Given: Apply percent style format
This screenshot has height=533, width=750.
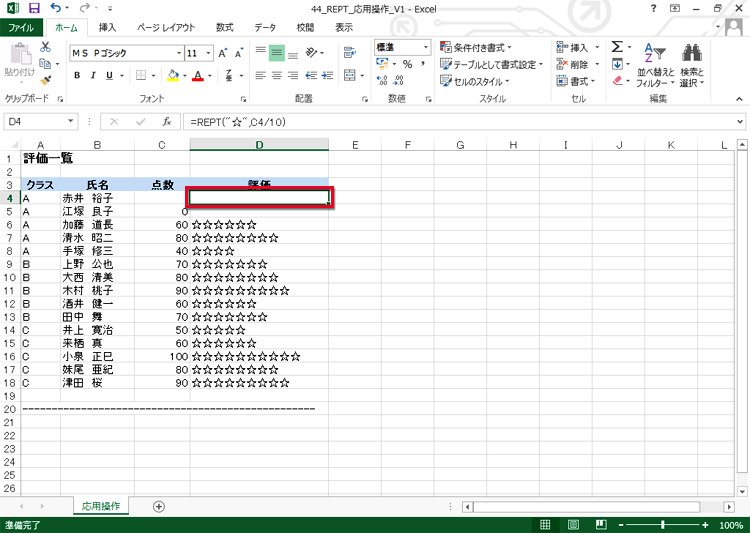Looking at the screenshot, I should coord(408,64).
